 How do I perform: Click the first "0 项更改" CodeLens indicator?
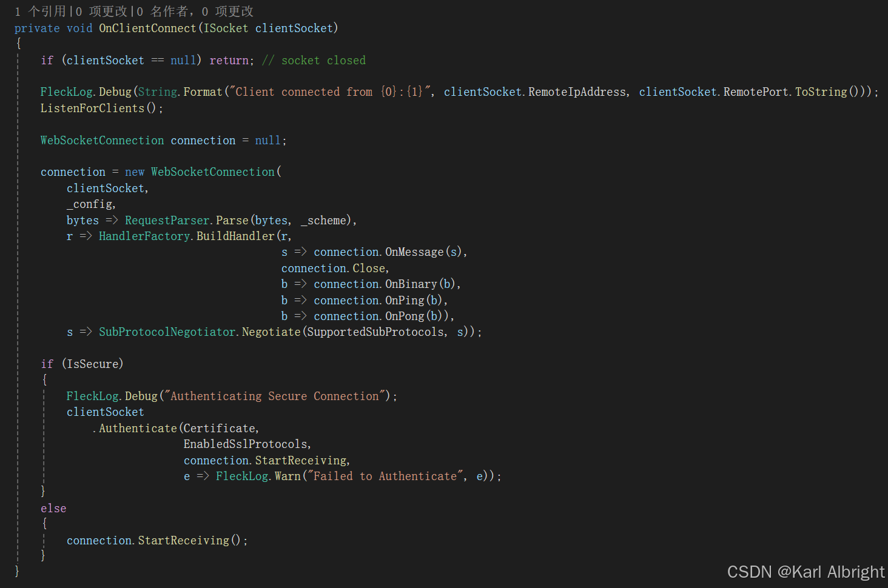pyautogui.click(x=99, y=11)
